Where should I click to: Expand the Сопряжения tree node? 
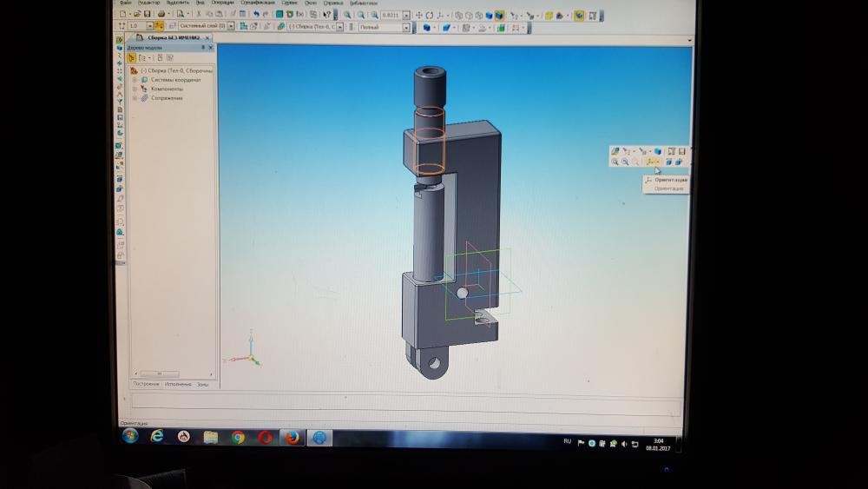[135, 98]
